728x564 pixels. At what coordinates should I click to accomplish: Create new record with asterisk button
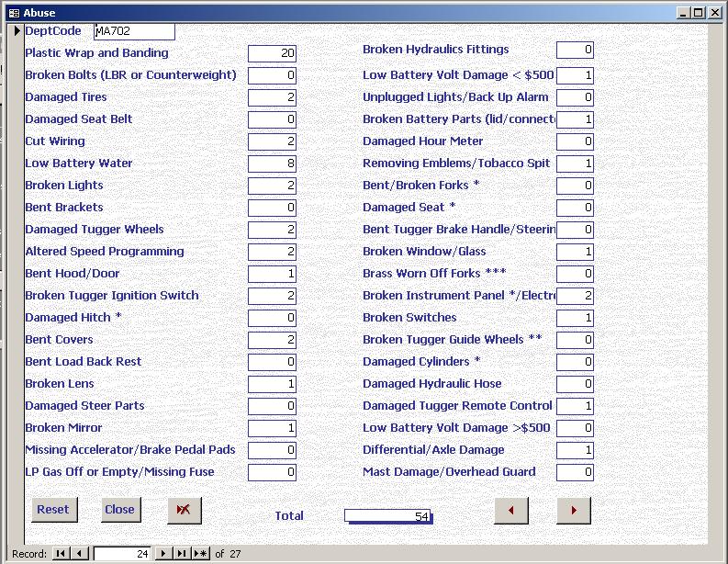tap(200, 553)
